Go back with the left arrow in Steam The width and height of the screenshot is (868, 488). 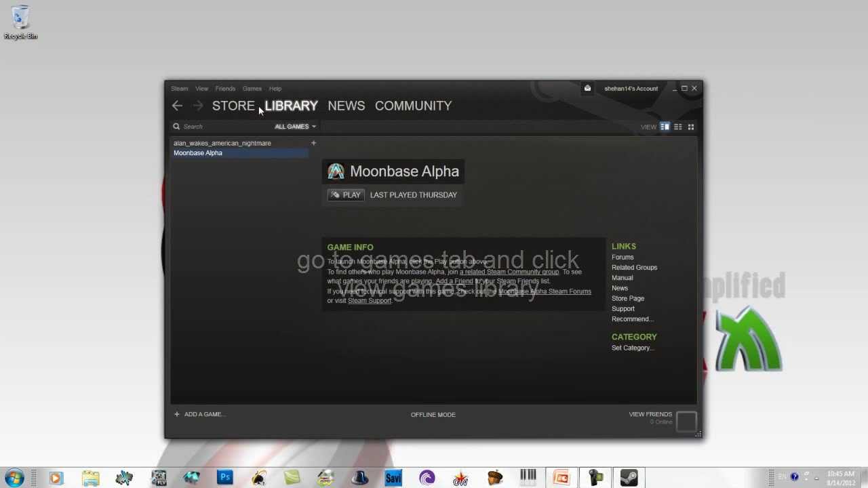point(177,106)
